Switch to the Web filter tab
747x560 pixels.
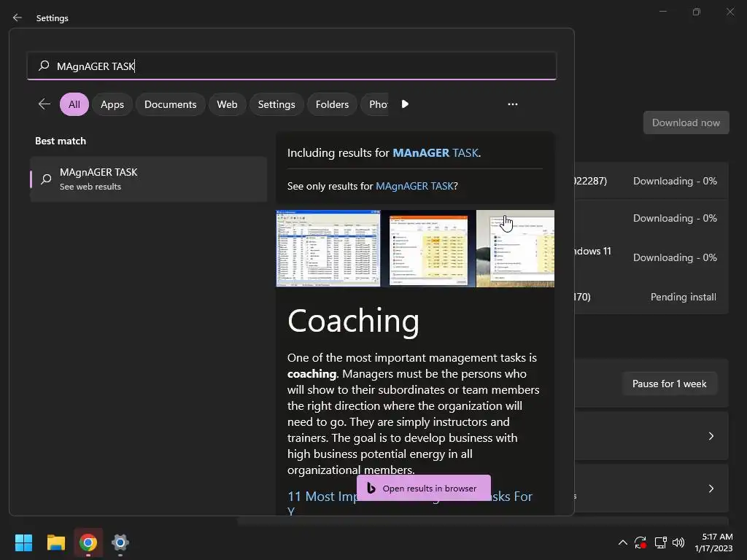pyautogui.click(x=227, y=104)
